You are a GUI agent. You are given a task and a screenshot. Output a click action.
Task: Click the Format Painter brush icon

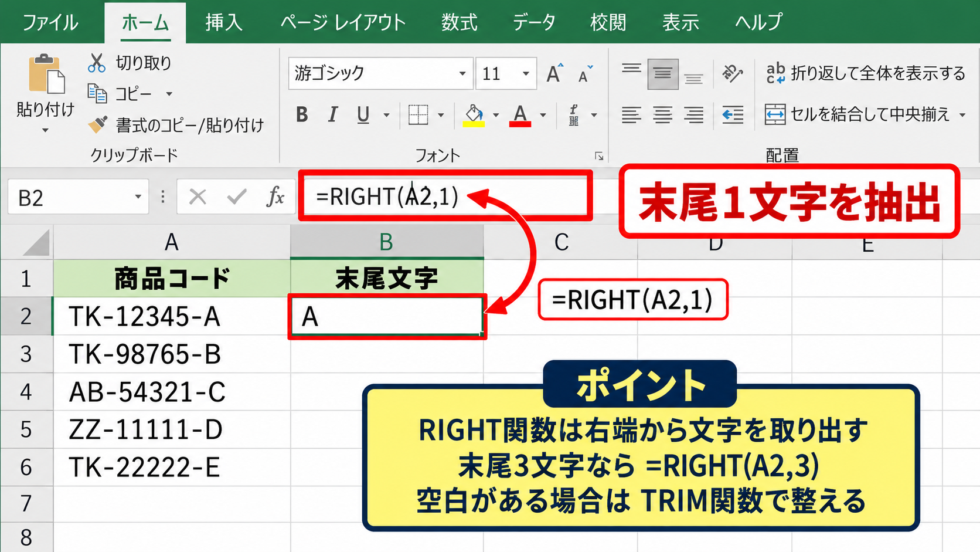pos(97,124)
